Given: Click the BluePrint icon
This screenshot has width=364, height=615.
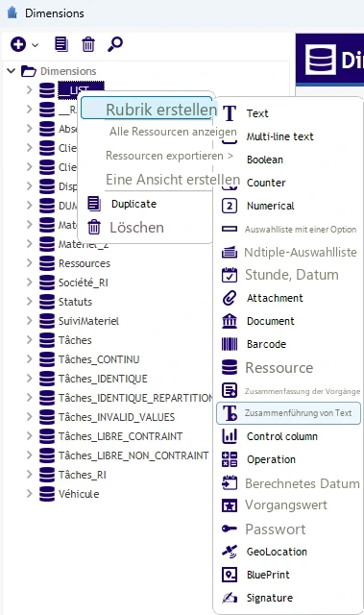Looking at the screenshot, I should pyautogui.click(x=230, y=575).
